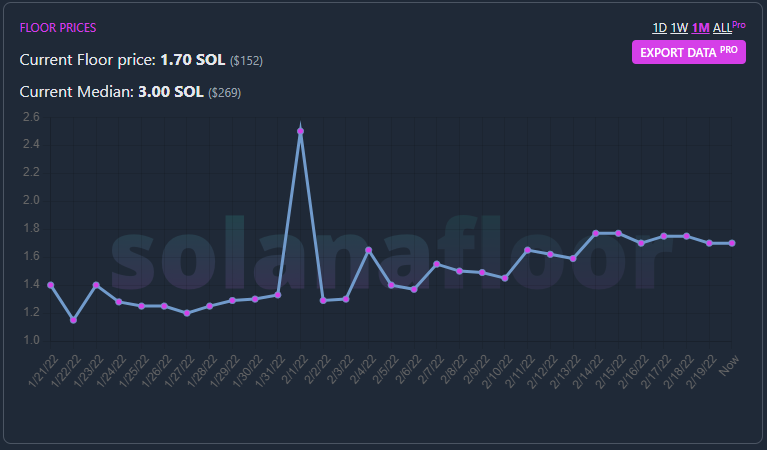This screenshot has width=767, height=450.
Task: Click the 1/22/22 lowest data point
Action: [x=73, y=320]
